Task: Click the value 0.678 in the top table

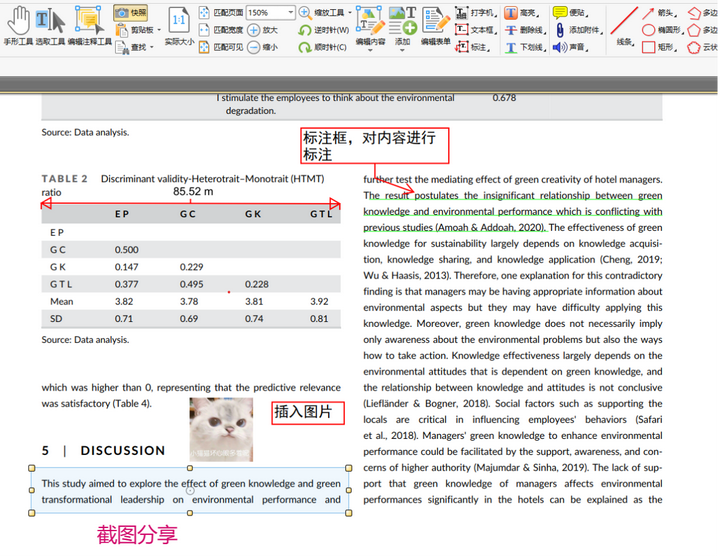Action: [x=504, y=98]
